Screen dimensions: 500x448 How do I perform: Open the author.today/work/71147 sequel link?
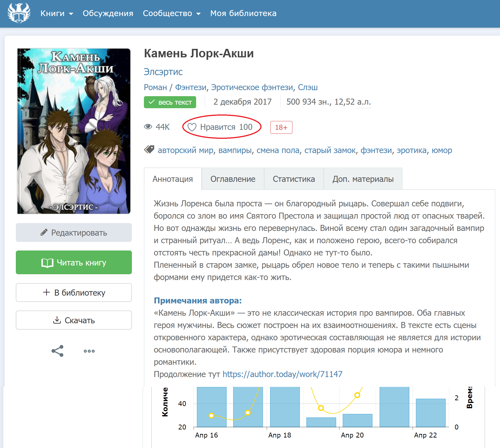(282, 374)
